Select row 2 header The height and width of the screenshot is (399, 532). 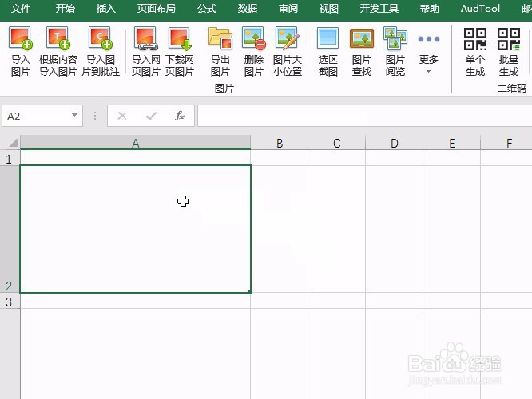pyautogui.click(x=10, y=229)
